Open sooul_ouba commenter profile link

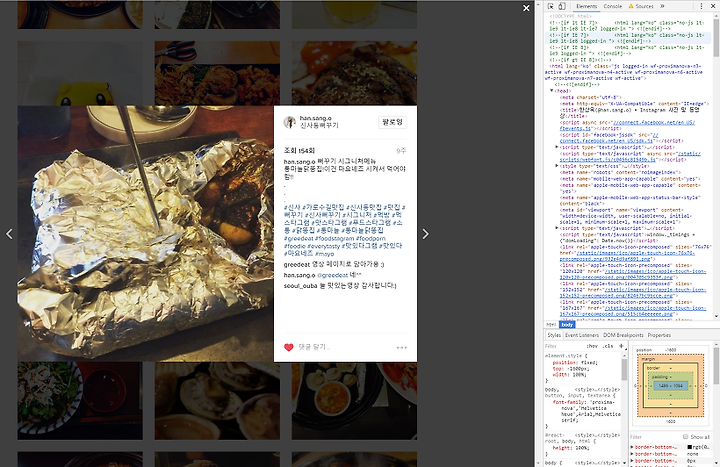pos(300,286)
